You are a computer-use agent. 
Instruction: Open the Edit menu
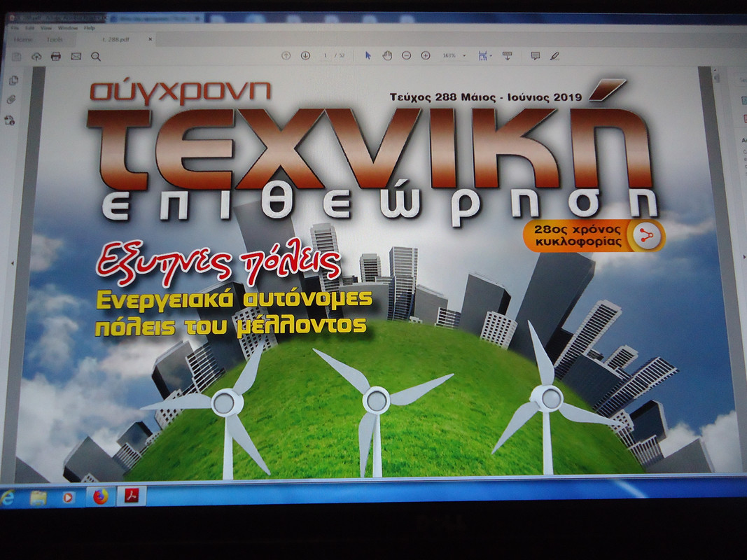[x=30, y=28]
